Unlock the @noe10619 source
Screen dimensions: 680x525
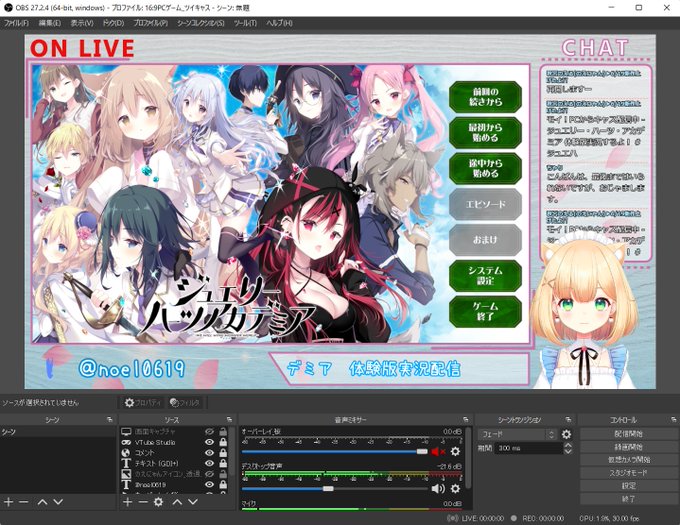click(x=223, y=484)
